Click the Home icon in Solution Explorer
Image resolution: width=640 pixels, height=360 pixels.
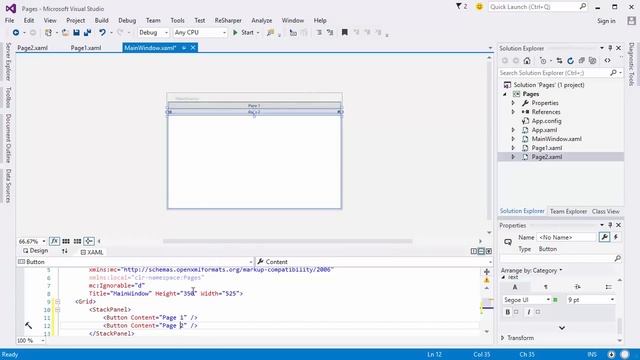(x=527, y=60)
